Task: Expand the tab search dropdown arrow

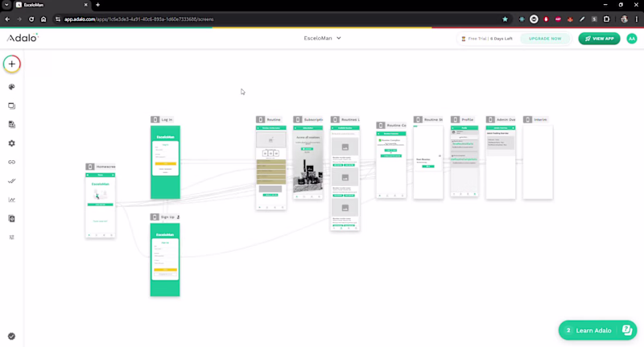Action: 6,5
